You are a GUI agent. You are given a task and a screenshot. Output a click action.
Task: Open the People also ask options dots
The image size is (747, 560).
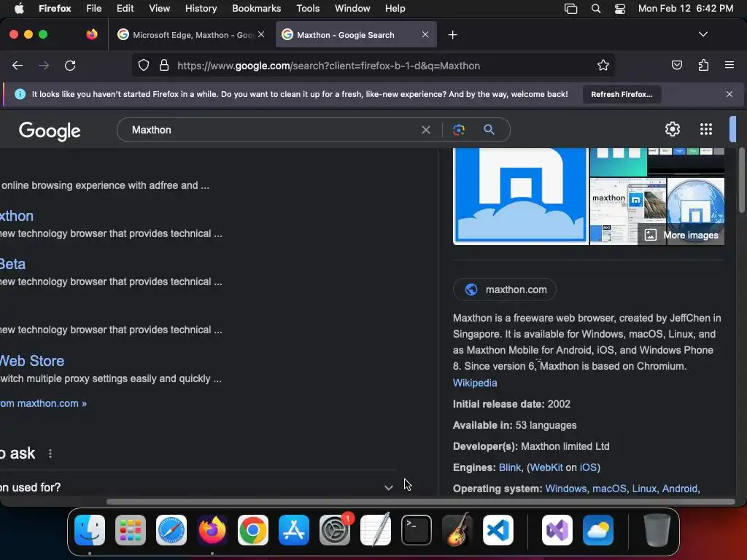pos(50,454)
